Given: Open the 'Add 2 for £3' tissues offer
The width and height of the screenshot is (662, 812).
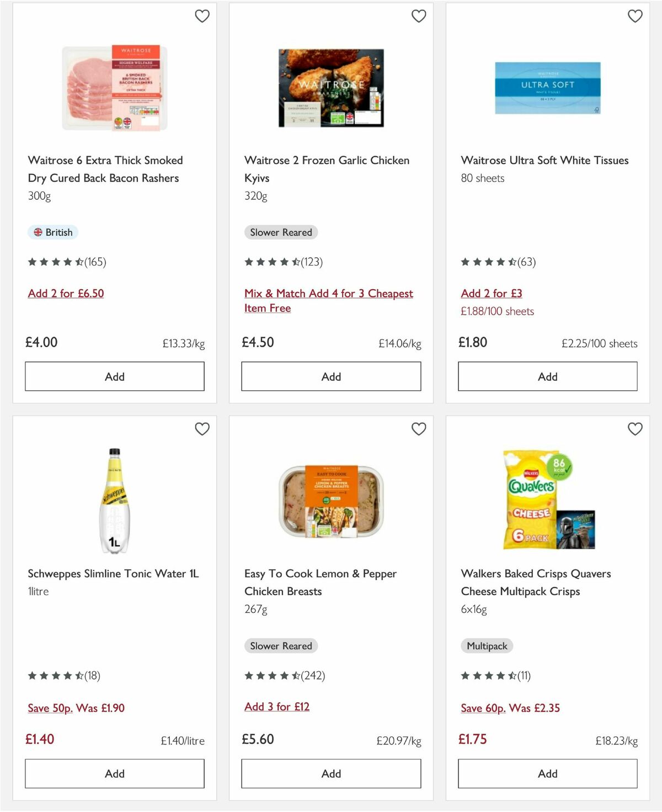Looking at the screenshot, I should pyautogui.click(x=492, y=293).
